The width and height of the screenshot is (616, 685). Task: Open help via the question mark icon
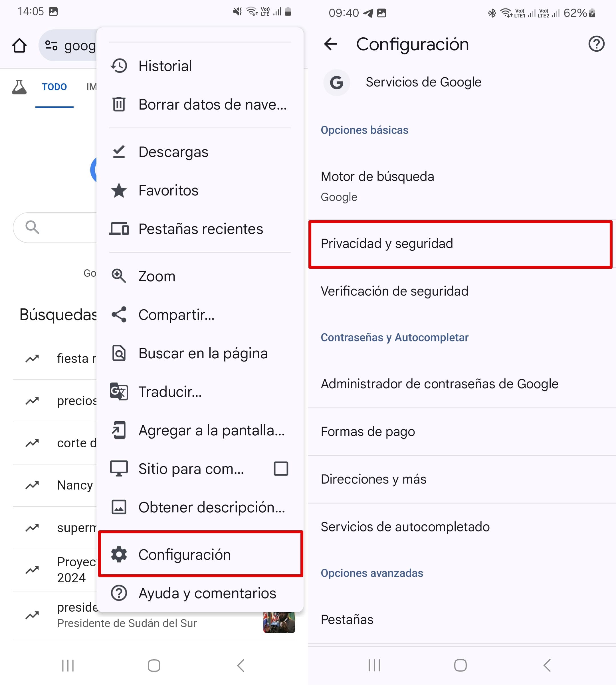tap(596, 44)
